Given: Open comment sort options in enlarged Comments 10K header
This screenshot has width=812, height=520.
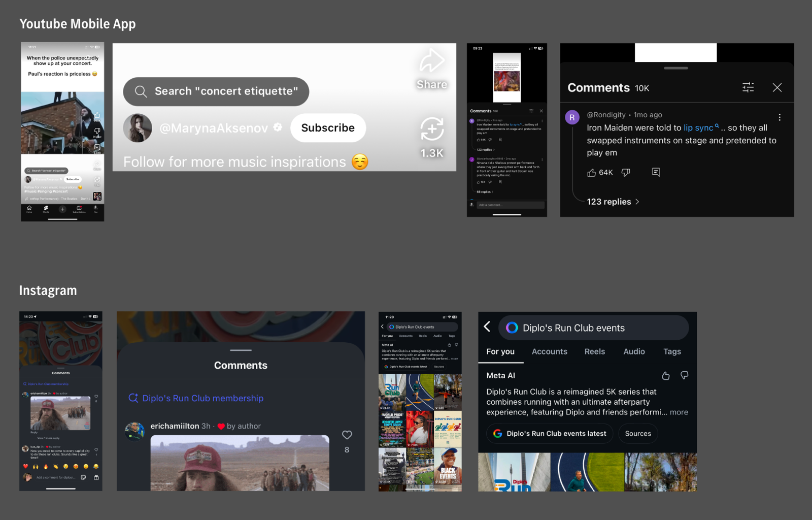Looking at the screenshot, I should (748, 87).
